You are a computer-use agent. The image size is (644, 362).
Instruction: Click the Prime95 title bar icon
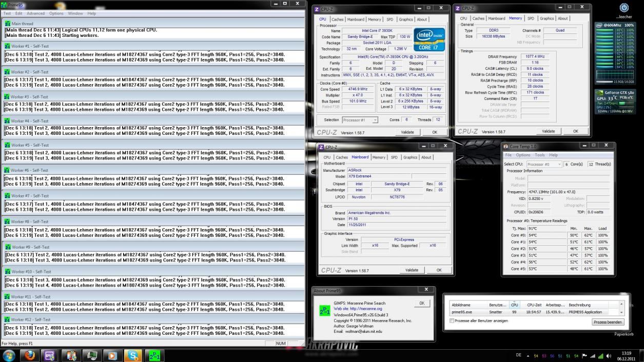click(4, 5)
